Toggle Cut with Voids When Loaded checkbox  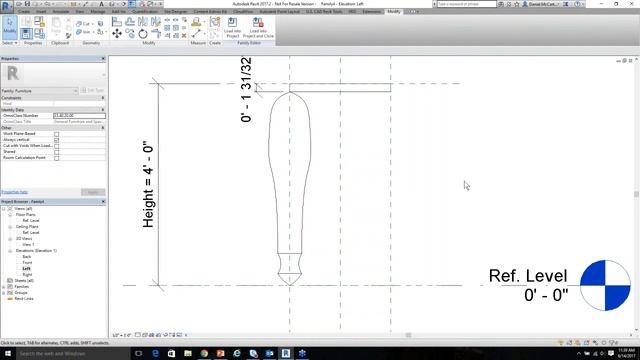coord(57,146)
